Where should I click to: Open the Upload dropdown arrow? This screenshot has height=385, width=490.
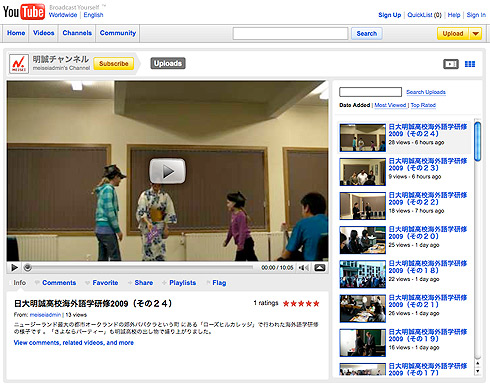click(475, 33)
